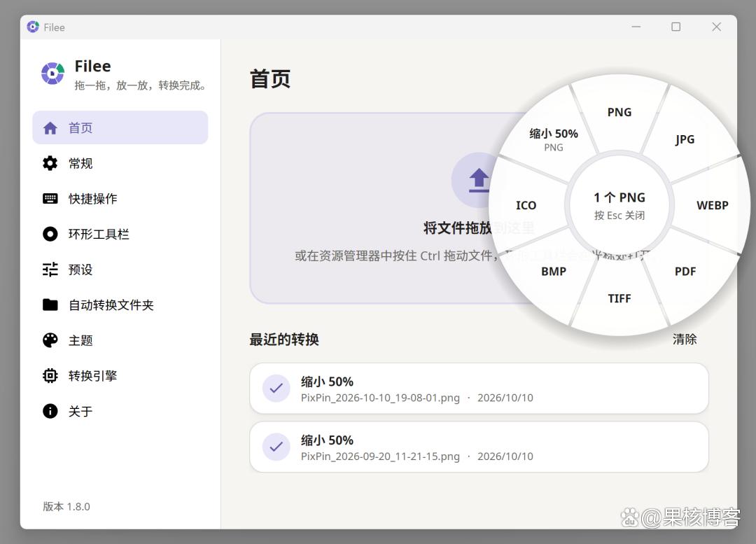This screenshot has height=544, width=756.
Task: Maximize the Filee window
Action: click(676, 27)
